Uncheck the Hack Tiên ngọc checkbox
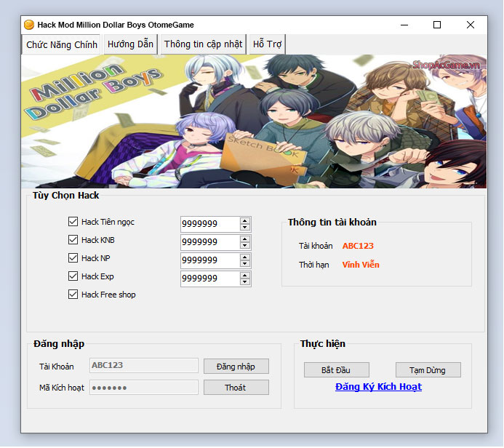Image resolution: width=504 pixels, height=448 pixels. [73, 221]
